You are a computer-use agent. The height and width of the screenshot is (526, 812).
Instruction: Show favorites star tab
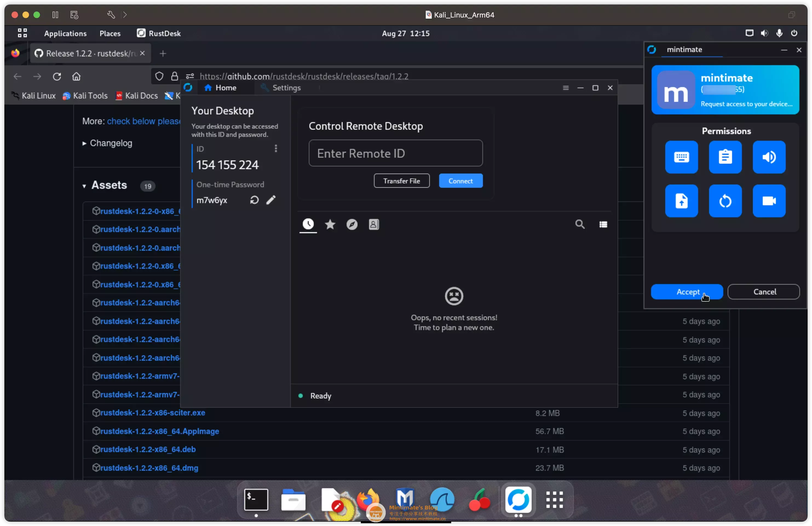(330, 224)
